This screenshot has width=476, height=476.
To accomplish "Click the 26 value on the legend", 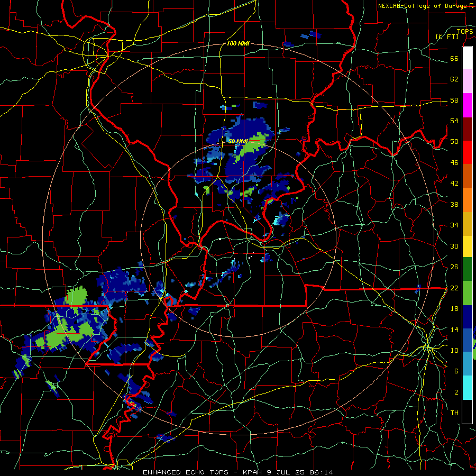I will pyautogui.click(x=454, y=267).
